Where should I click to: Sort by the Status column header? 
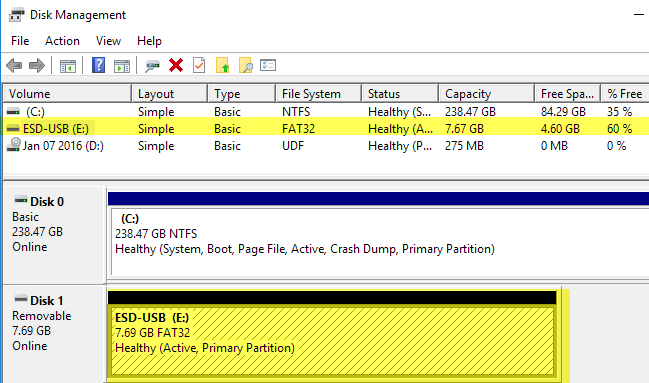click(x=400, y=94)
